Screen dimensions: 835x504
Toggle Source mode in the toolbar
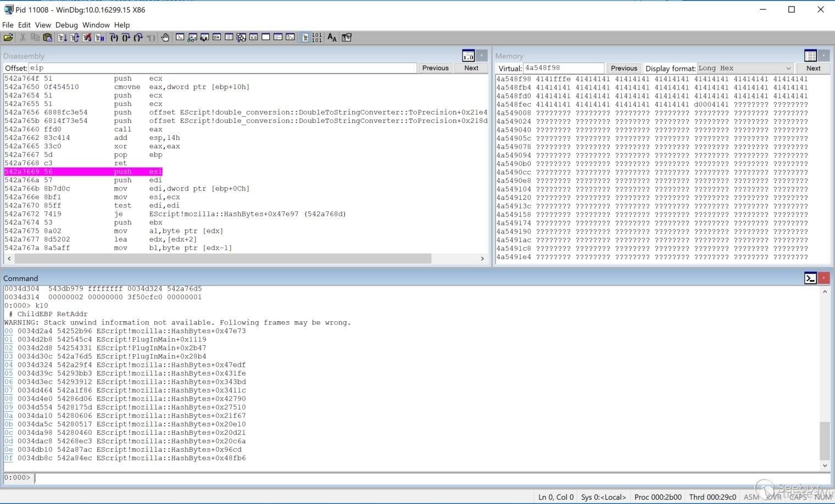[x=305, y=37]
